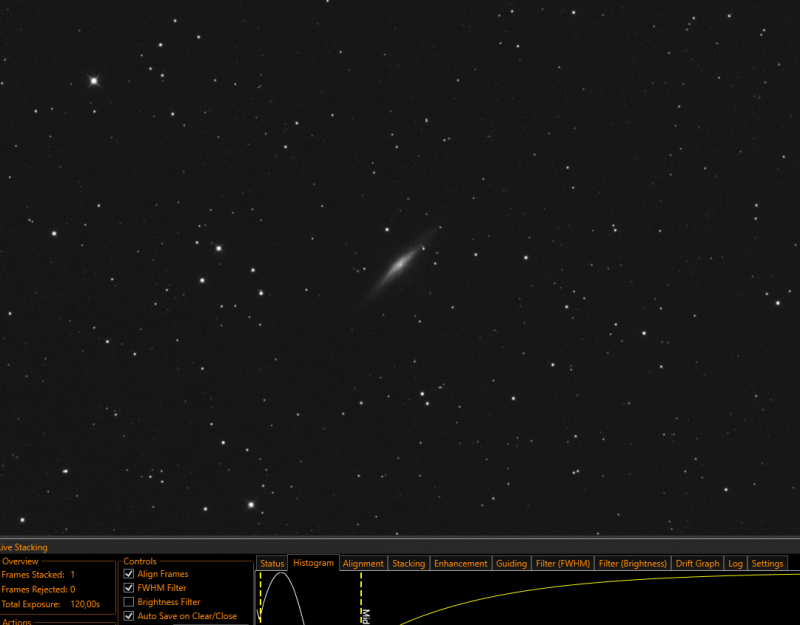
Task: Click the Overview group label
Action: [20, 561]
